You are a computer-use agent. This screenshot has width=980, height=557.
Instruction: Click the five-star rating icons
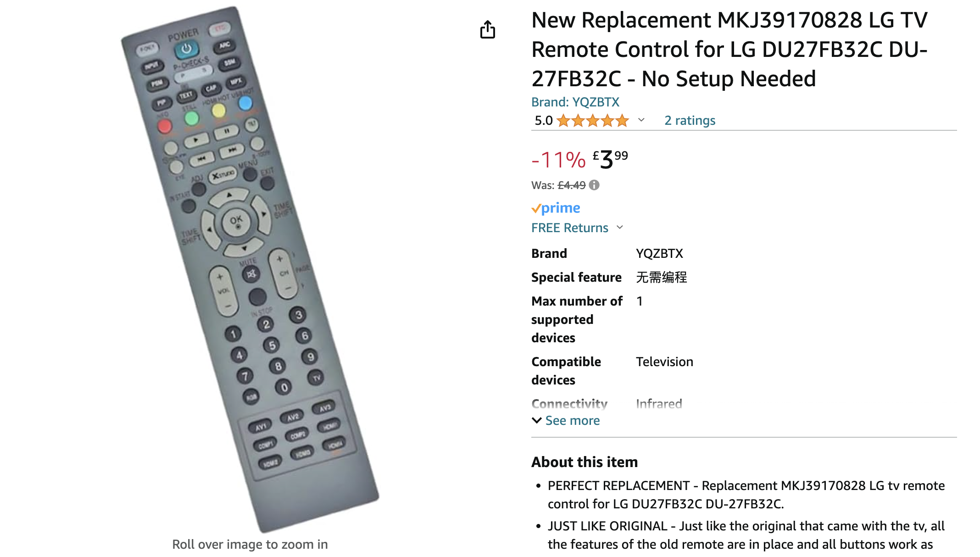click(x=592, y=121)
